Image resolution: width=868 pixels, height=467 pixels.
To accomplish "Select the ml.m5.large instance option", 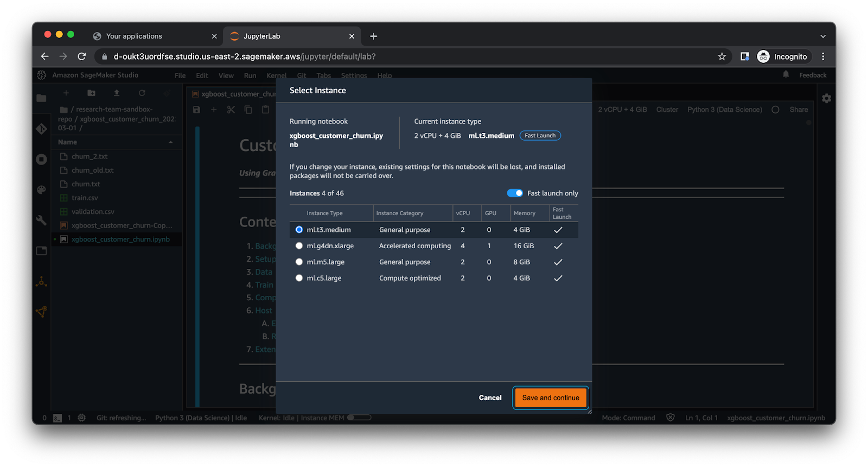I will pyautogui.click(x=299, y=262).
